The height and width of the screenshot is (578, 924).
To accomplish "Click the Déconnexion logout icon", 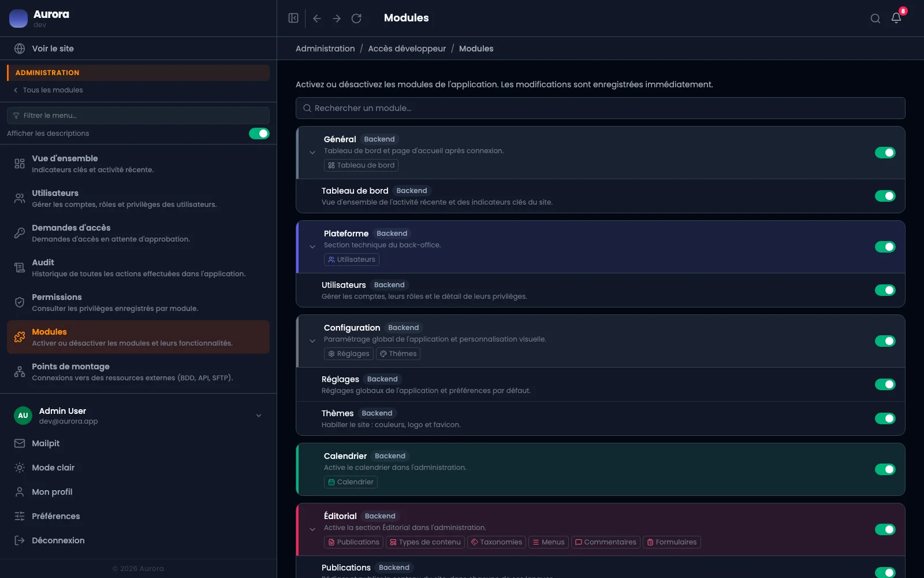I will click(20, 540).
